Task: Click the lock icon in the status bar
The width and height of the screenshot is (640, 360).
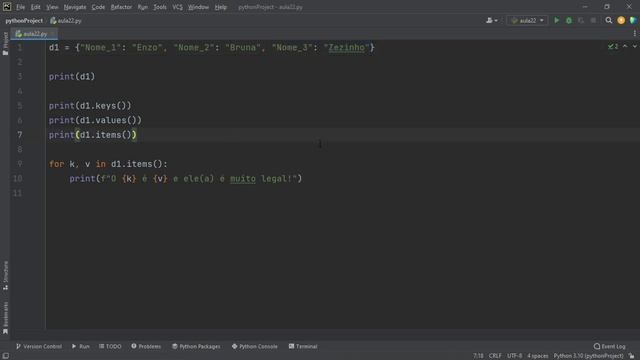Action: pyautogui.click(x=632, y=356)
